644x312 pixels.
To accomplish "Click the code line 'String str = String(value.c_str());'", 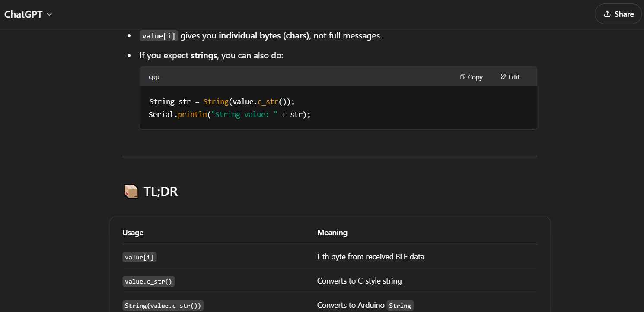I will pos(222,102).
